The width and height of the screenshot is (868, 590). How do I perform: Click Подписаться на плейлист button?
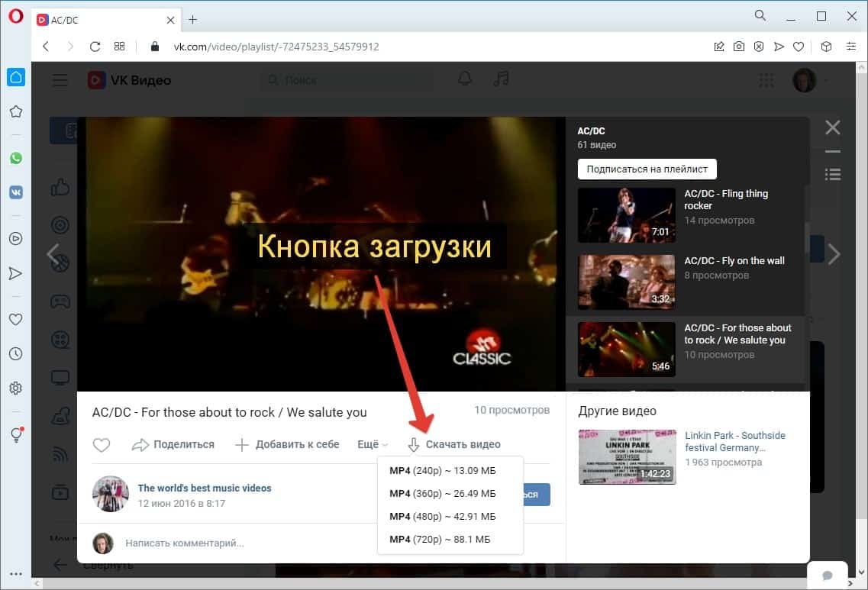coord(647,169)
